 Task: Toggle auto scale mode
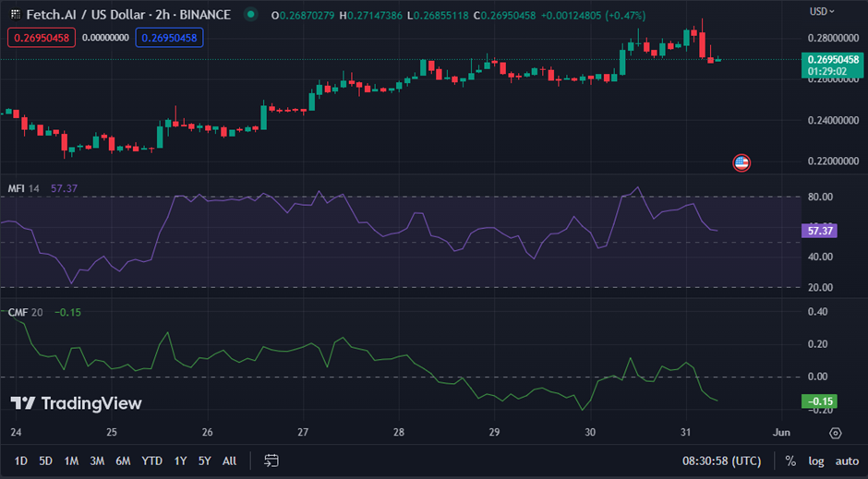847,461
